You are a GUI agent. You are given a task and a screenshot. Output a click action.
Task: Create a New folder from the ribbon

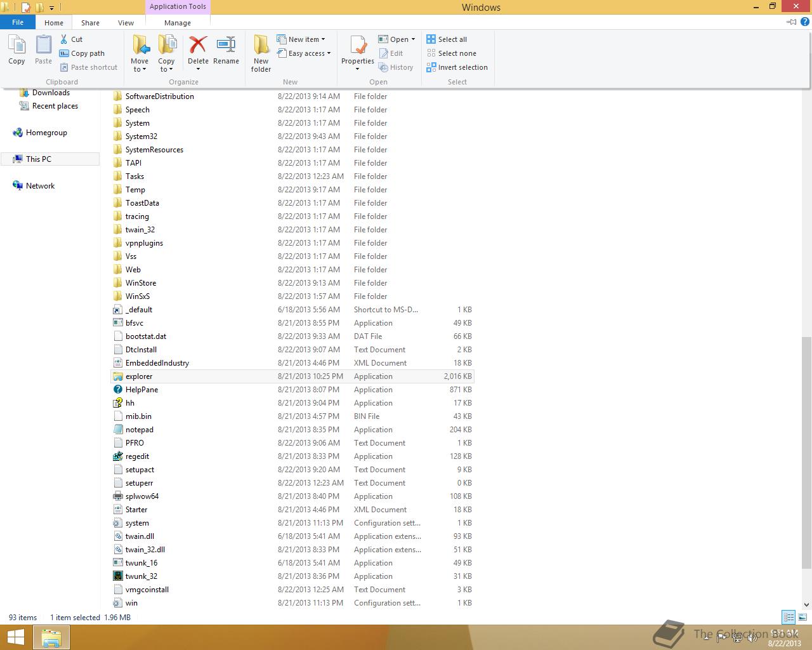pyautogui.click(x=261, y=53)
